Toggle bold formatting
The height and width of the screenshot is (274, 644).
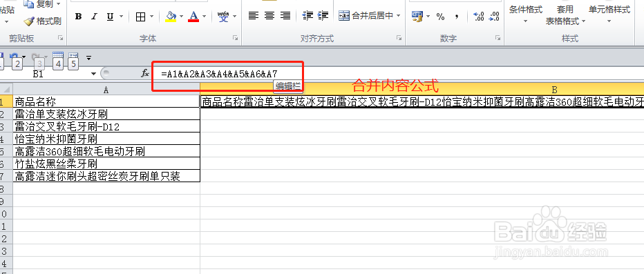(x=79, y=17)
